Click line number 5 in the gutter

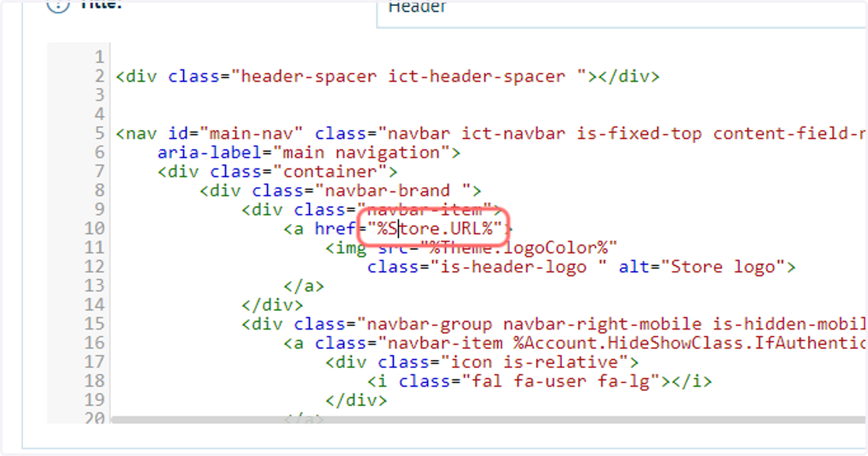(x=99, y=134)
